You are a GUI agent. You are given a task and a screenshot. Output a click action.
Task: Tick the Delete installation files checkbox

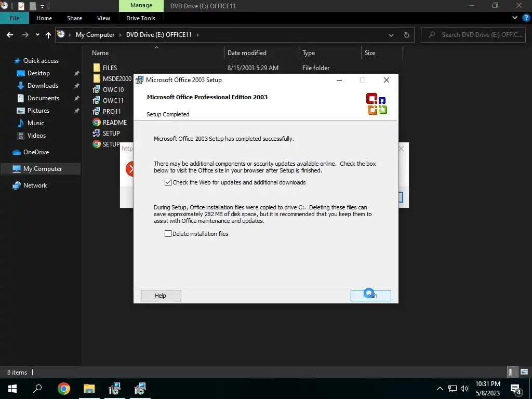168,233
